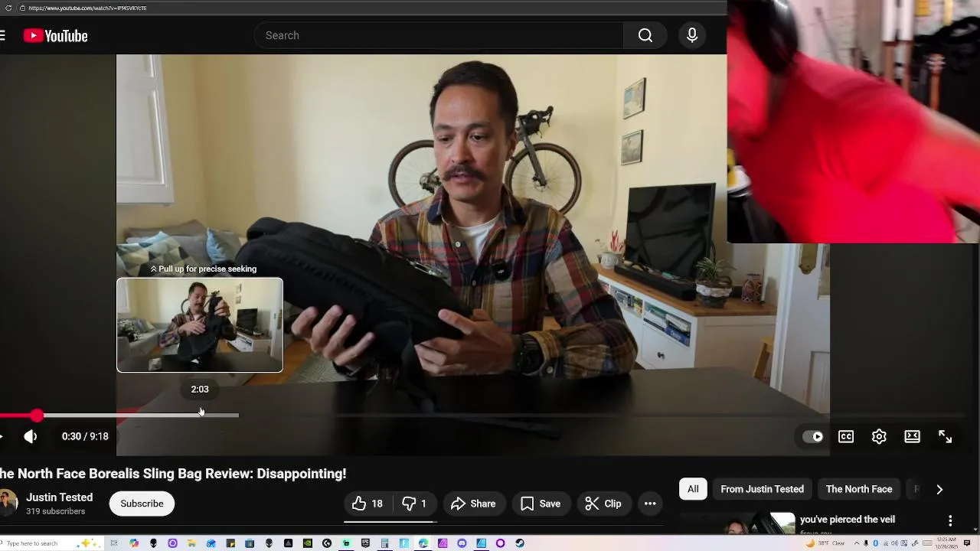Open the notification center icon
980x551 pixels.
[967, 543]
